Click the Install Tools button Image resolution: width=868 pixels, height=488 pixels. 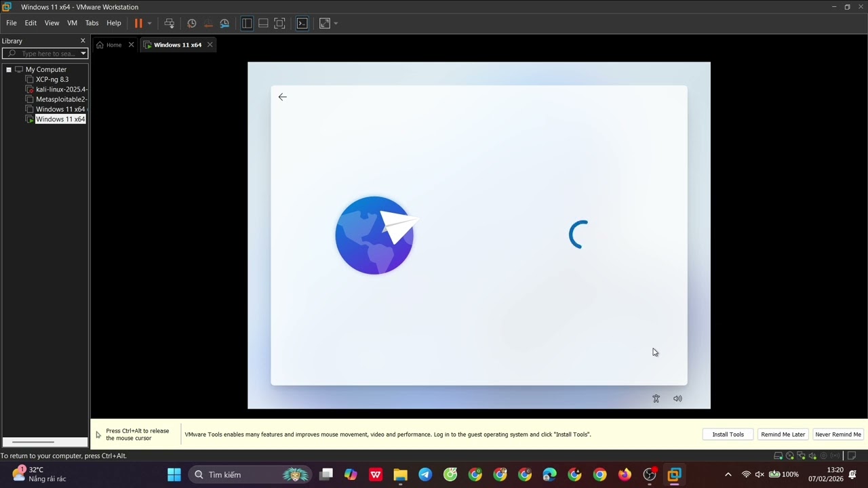[728, 434]
